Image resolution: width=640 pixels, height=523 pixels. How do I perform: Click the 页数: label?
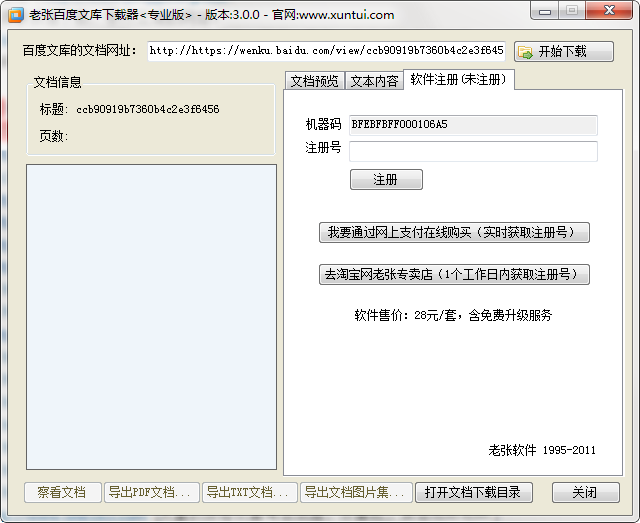click(53, 136)
